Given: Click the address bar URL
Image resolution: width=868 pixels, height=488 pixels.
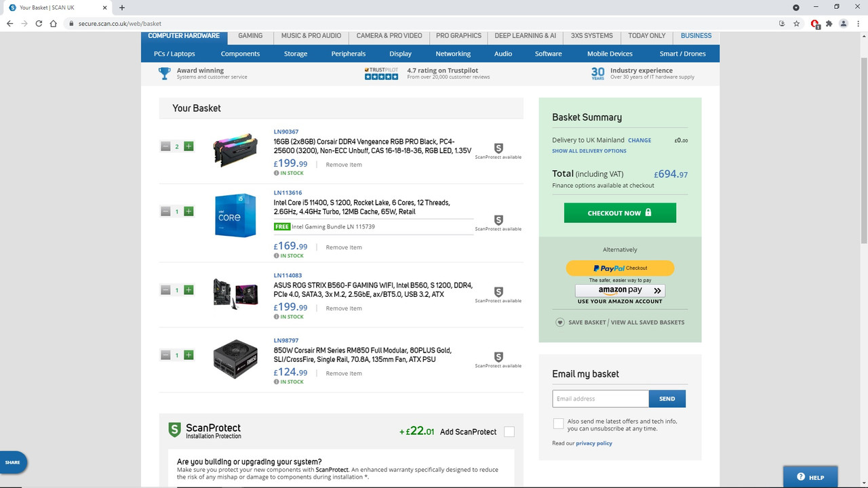Looking at the screenshot, I should pos(119,23).
